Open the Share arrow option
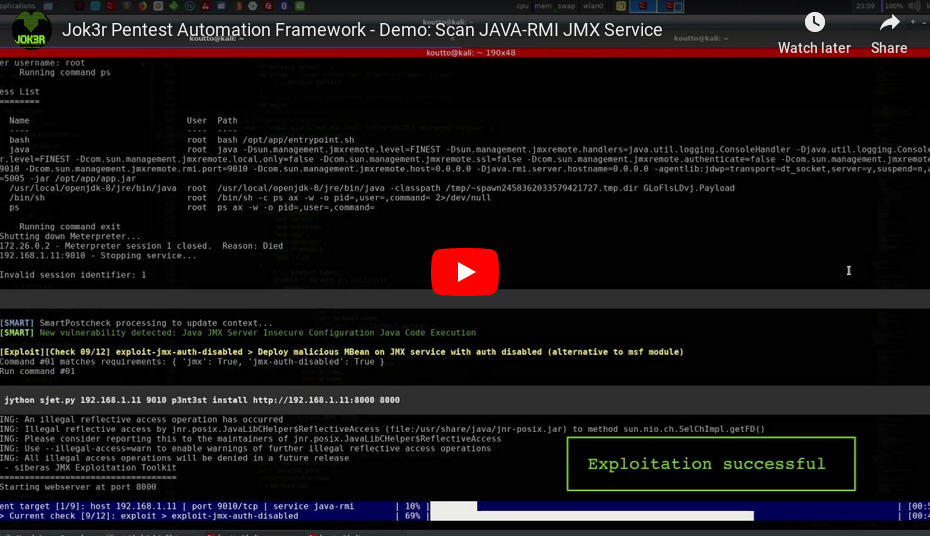 tap(888, 34)
